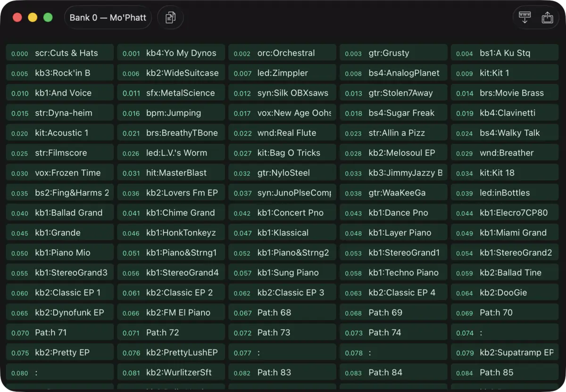
Task: Click the share export icon
Action: (547, 18)
